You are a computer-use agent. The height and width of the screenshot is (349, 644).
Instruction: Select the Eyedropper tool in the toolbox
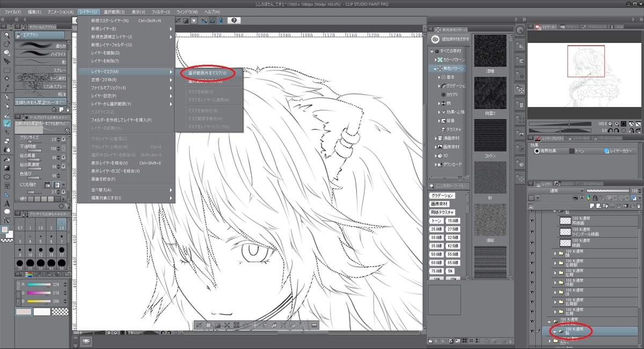point(7,88)
